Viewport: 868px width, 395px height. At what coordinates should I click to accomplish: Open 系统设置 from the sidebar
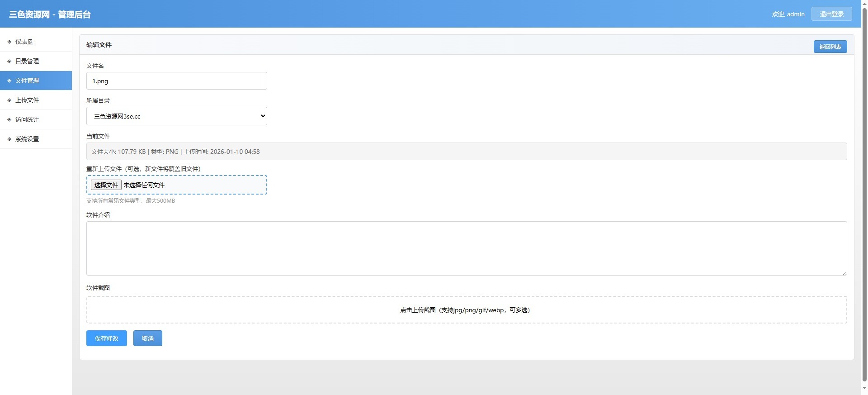coord(27,139)
